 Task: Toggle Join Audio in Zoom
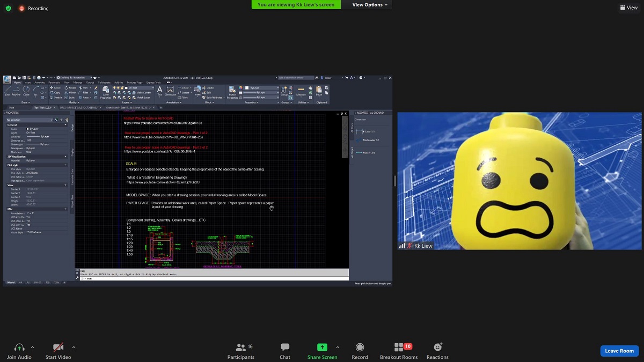coord(19,351)
